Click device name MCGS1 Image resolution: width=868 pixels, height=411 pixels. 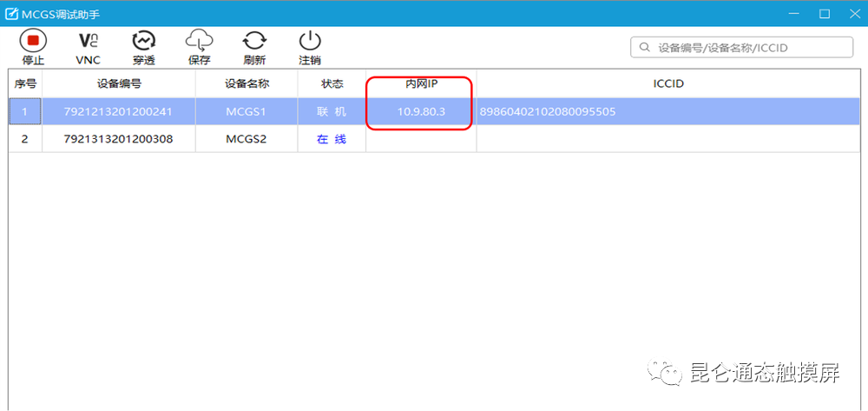pyautogui.click(x=247, y=112)
